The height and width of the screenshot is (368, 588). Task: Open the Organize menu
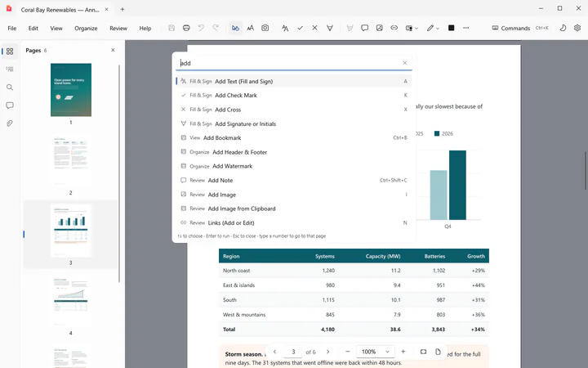pyautogui.click(x=86, y=28)
